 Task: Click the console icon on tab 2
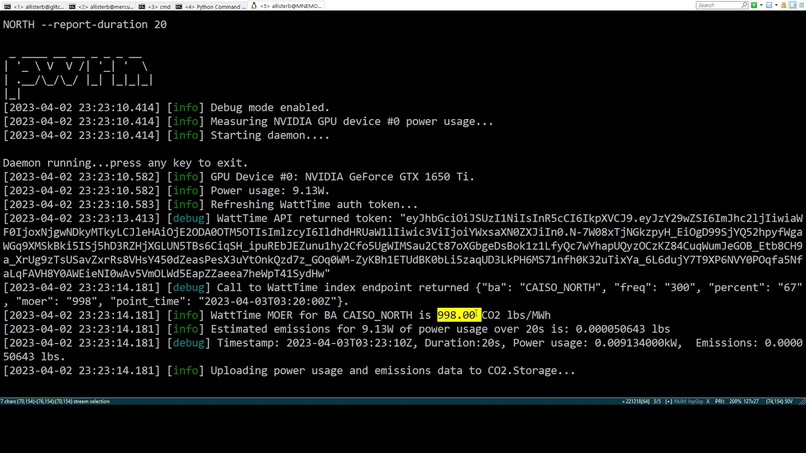(72, 7)
